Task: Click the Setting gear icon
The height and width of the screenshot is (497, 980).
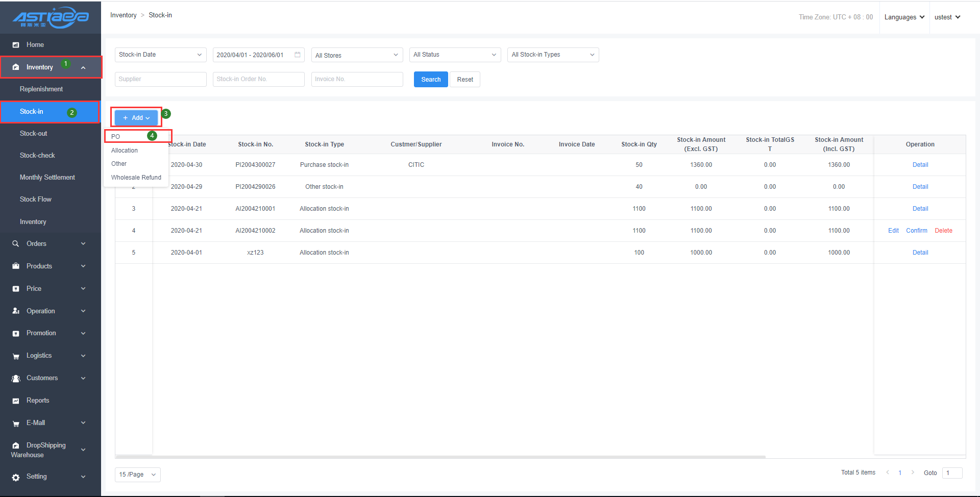Action: [x=16, y=477]
